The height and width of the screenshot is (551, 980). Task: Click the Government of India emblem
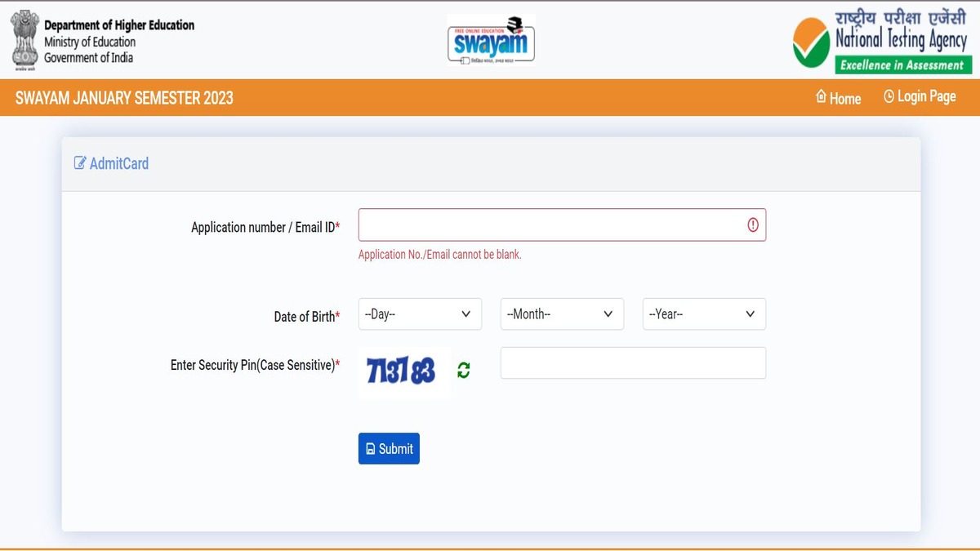pyautogui.click(x=24, y=38)
